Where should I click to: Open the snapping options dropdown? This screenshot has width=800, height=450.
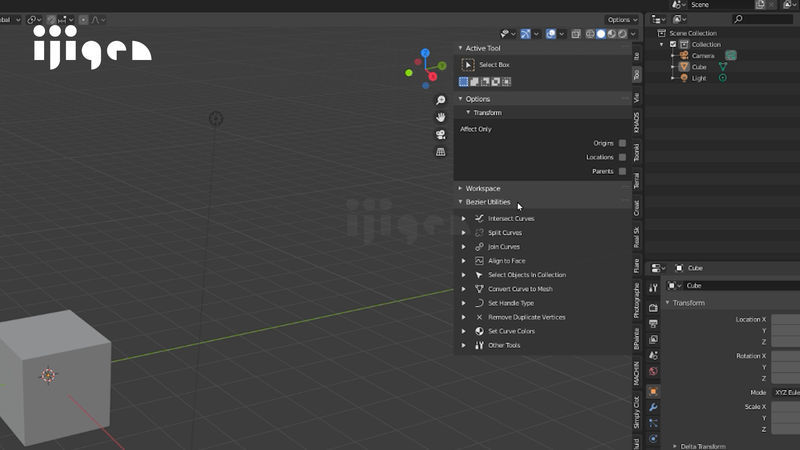(x=67, y=20)
